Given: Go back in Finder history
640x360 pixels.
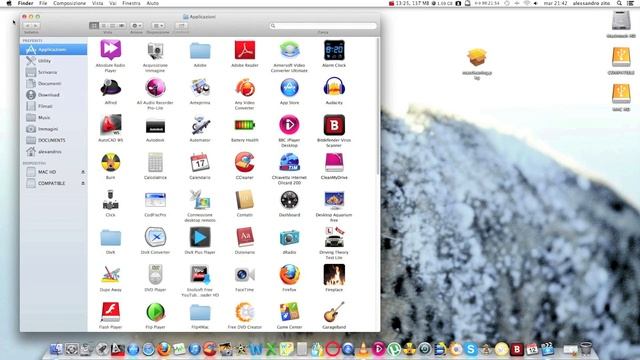Looking at the screenshot, I should coord(27,26).
